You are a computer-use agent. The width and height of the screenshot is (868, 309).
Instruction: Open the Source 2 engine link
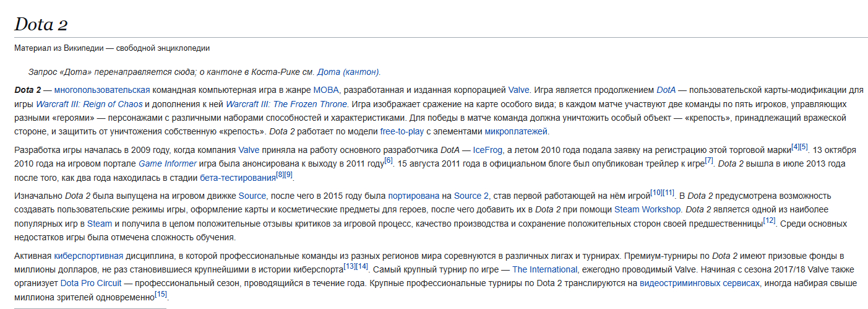pyautogui.click(x=471, y=196)
